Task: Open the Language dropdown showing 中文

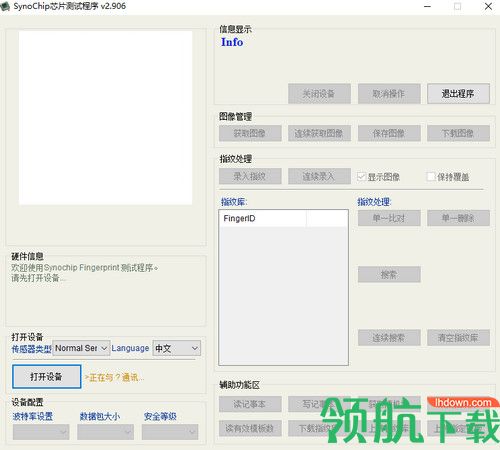Action: click(177, 348)
